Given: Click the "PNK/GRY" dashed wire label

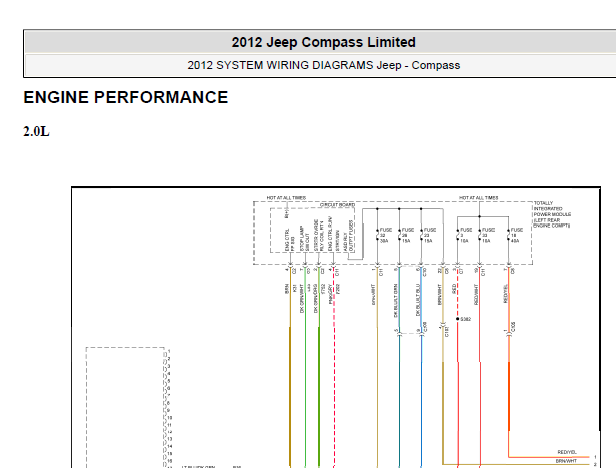Looking at the screenshot, I should [x=331, y=295].
